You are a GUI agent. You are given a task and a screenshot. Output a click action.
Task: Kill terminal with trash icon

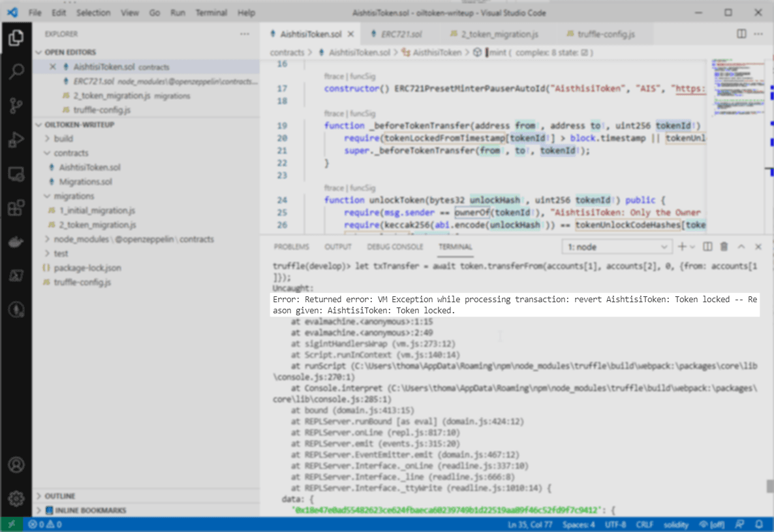click(724, 246)
